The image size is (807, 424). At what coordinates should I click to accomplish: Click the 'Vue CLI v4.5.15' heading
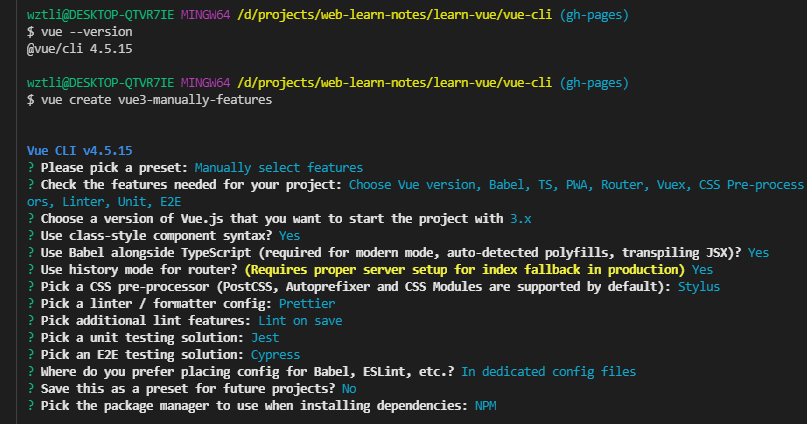pyautogui.click(x=80, y=151)
